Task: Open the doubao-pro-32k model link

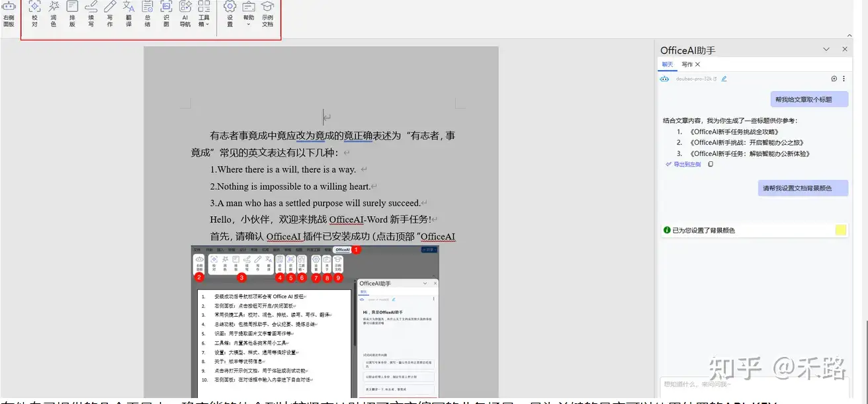Action: (696, 79)
